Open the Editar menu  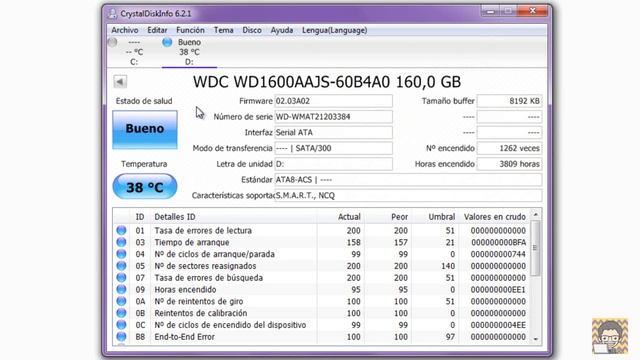(157, 30)
